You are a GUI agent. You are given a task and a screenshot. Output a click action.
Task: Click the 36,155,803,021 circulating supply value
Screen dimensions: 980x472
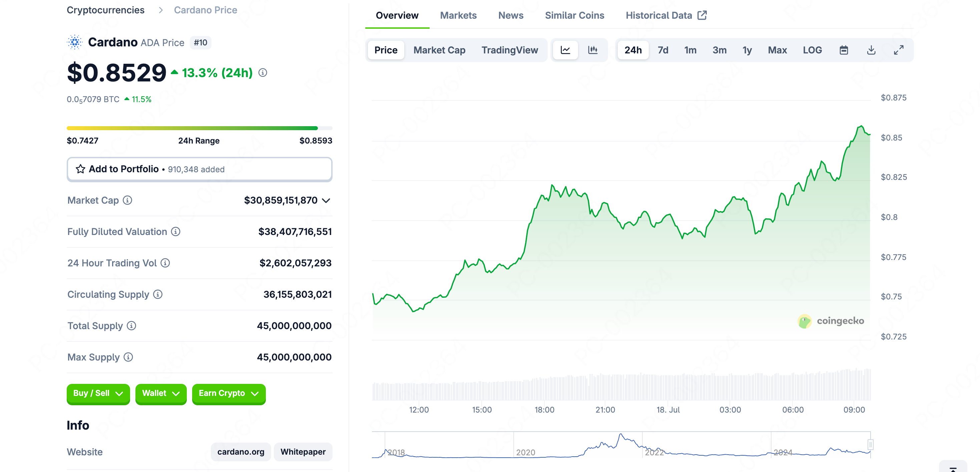[297, 294]
